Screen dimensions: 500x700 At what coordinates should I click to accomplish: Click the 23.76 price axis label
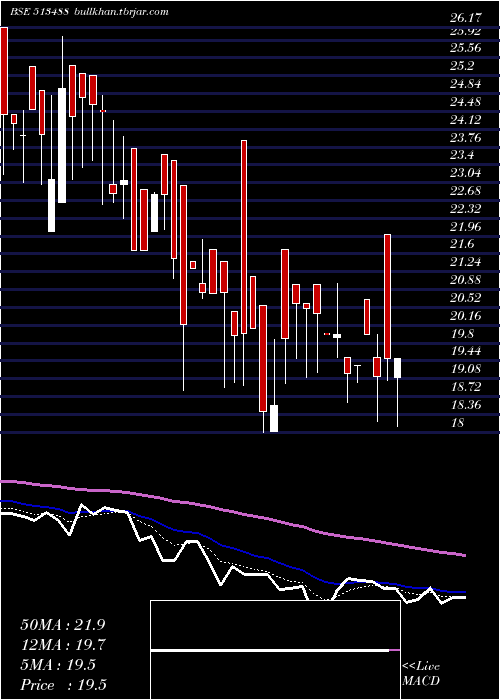[x=466, y=138]
